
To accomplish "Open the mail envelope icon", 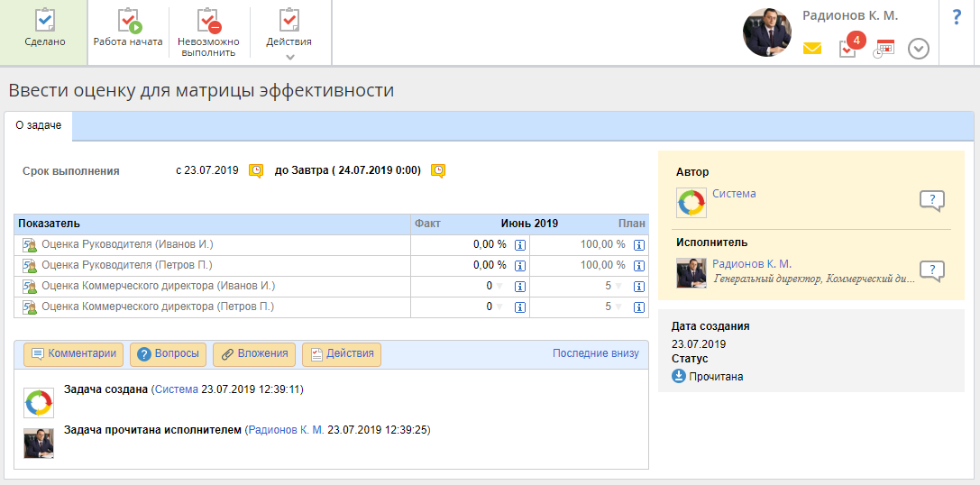I will coord(812,50).
